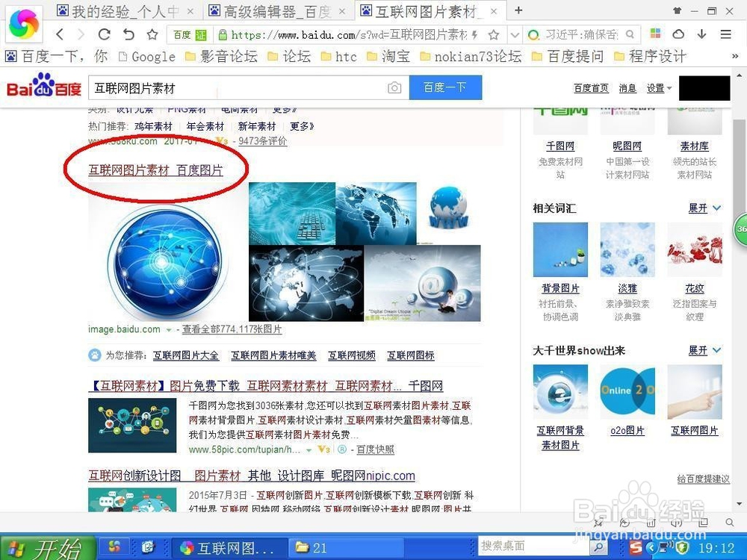The image size is (747, 560).
Task: Select the 互联网图片素材 tab
Action: point(430,11)
